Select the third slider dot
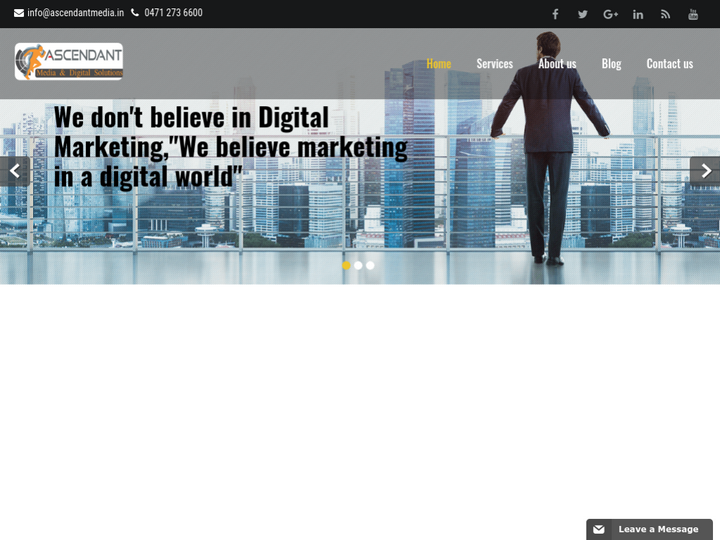Viewport: 720px width, 540px height. point(370,265)
